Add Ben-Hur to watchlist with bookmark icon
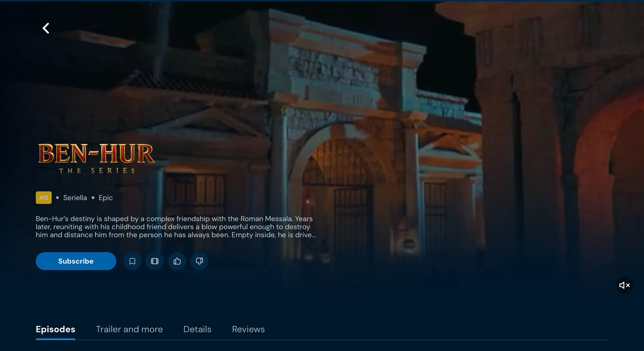The image size is (644, 351). coord(132,261)
